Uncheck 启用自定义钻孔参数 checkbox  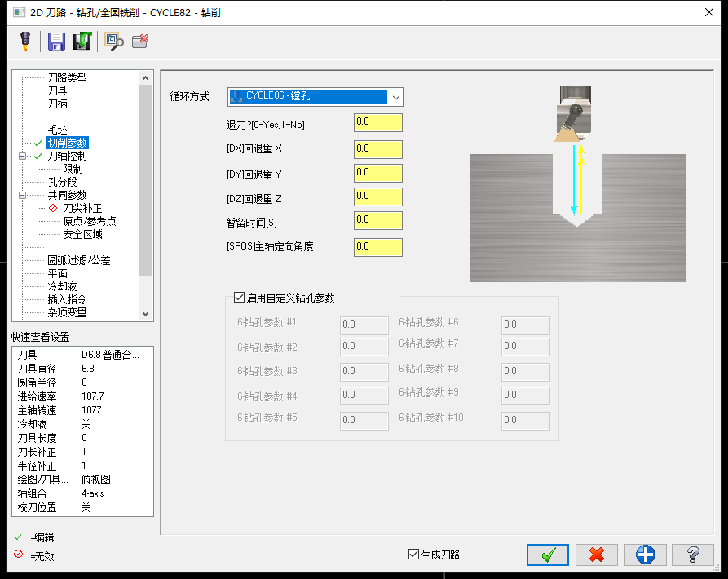point(239,297)
